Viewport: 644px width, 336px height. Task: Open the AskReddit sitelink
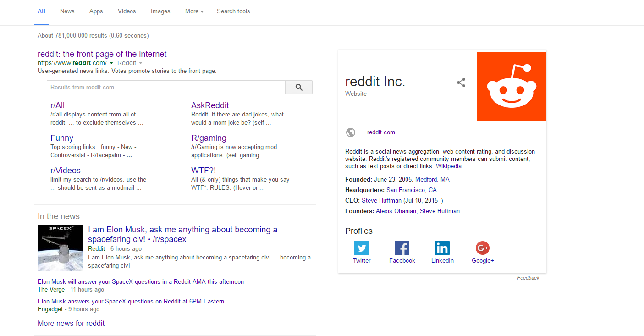tap(210, 105)
